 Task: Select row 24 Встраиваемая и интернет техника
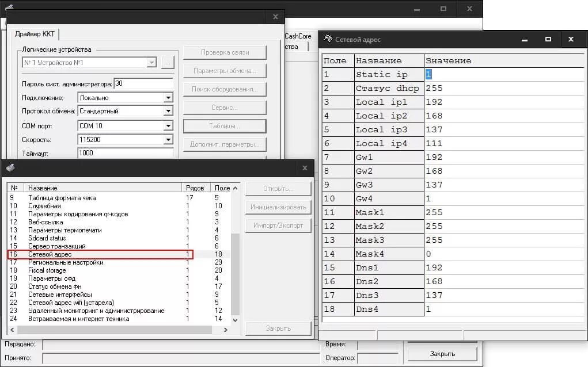(119, 319)
